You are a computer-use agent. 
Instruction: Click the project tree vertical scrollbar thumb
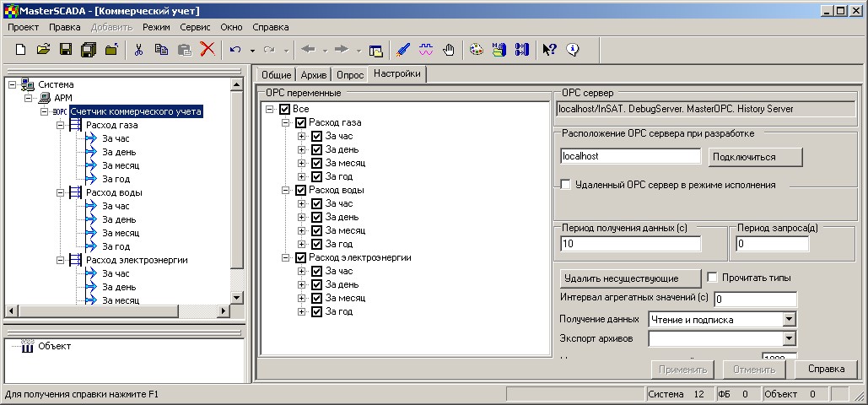click(237, 180)
